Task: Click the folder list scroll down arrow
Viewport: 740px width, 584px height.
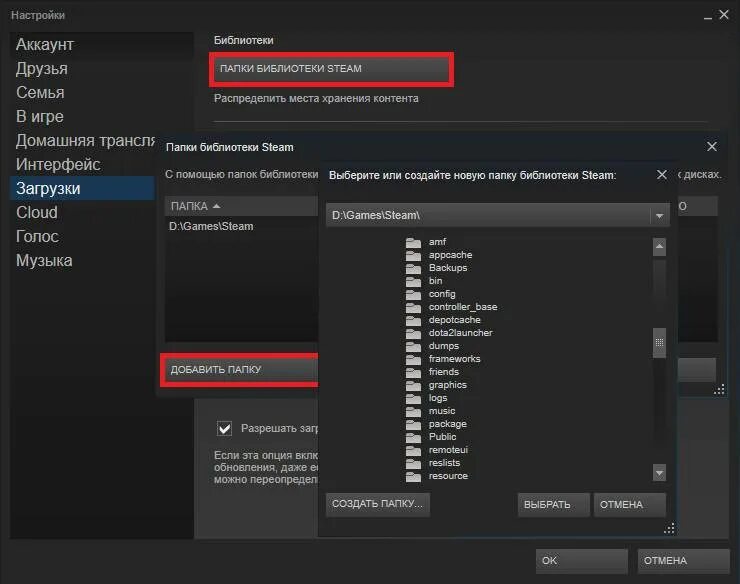Action: click(659, 473)
